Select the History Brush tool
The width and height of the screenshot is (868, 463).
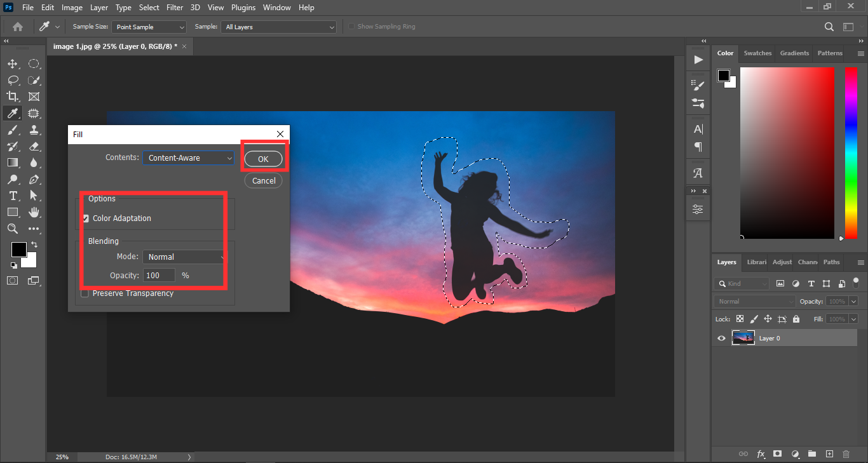12,146
